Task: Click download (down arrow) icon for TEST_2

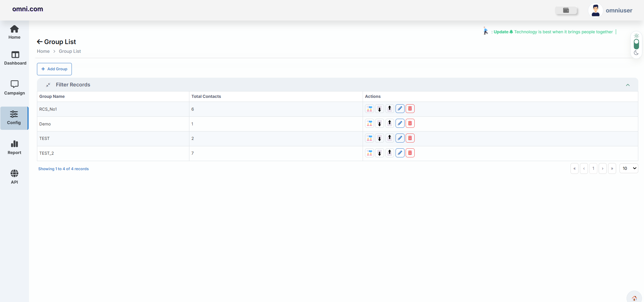Action: pos(379,153)
